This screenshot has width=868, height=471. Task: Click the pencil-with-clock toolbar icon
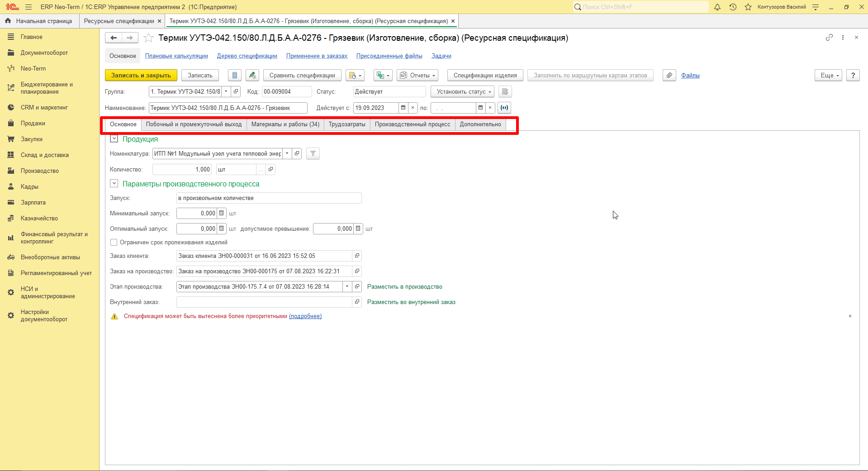(x=252, y=76)
